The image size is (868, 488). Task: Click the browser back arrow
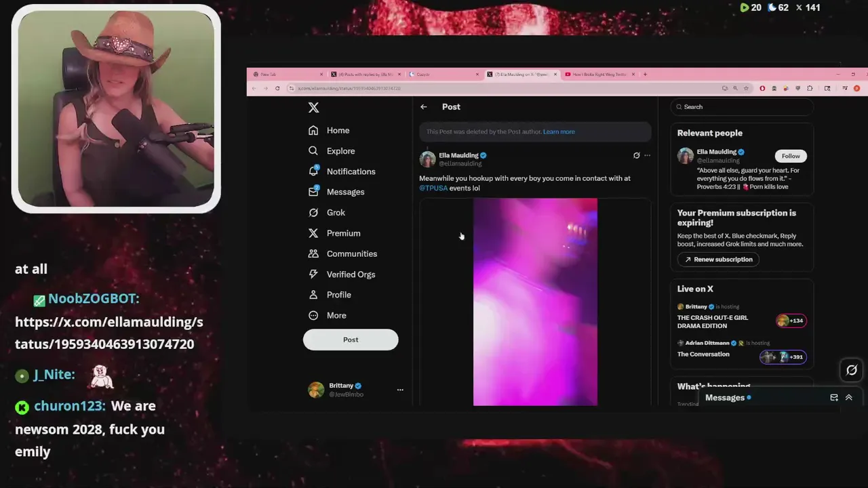click(254, 88)
